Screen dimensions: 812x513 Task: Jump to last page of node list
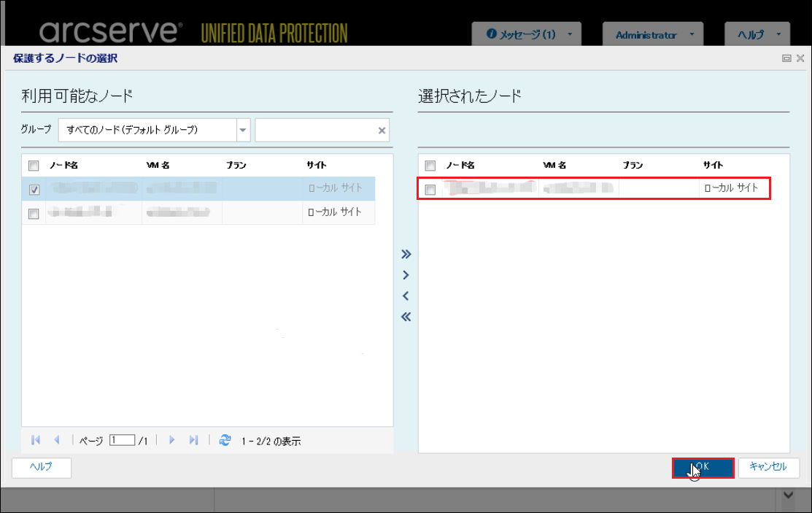(x=193, y=440)
